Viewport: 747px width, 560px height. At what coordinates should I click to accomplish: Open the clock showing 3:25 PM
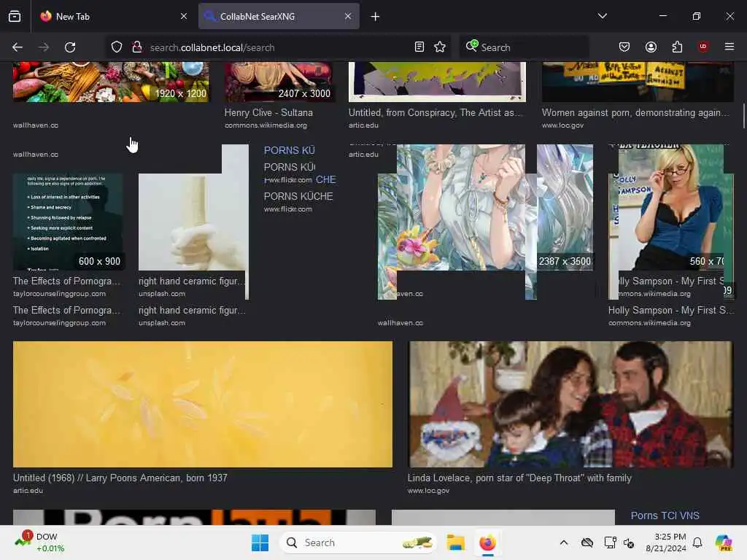click(x=666, y=542)
